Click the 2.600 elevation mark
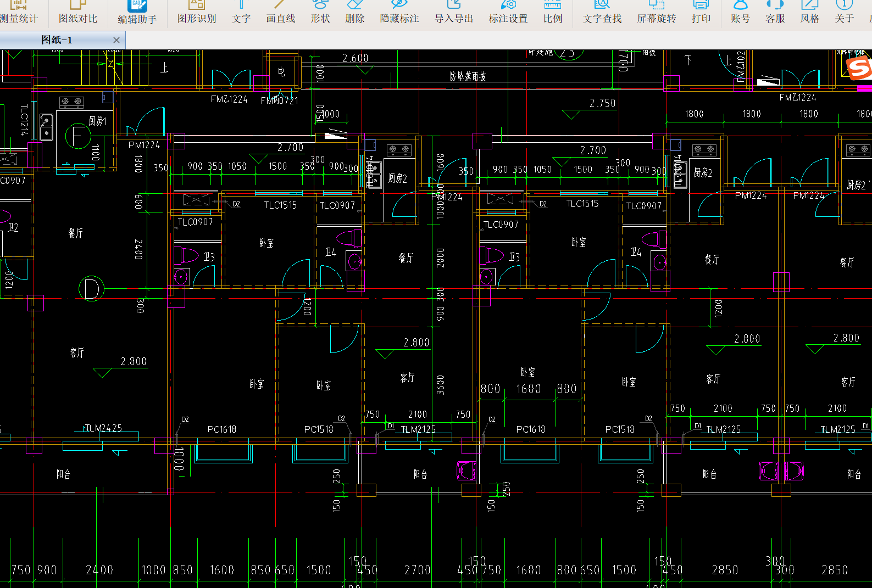The image size is (872, 588). tap(356, 58)
